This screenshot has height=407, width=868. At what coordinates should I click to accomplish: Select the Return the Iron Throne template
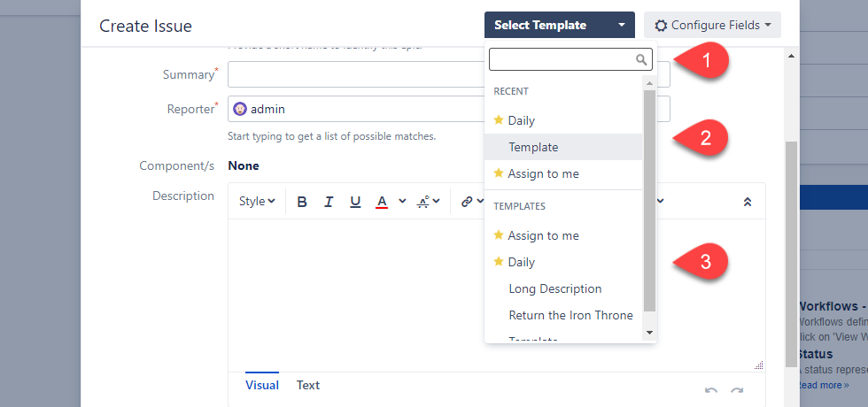570,315
